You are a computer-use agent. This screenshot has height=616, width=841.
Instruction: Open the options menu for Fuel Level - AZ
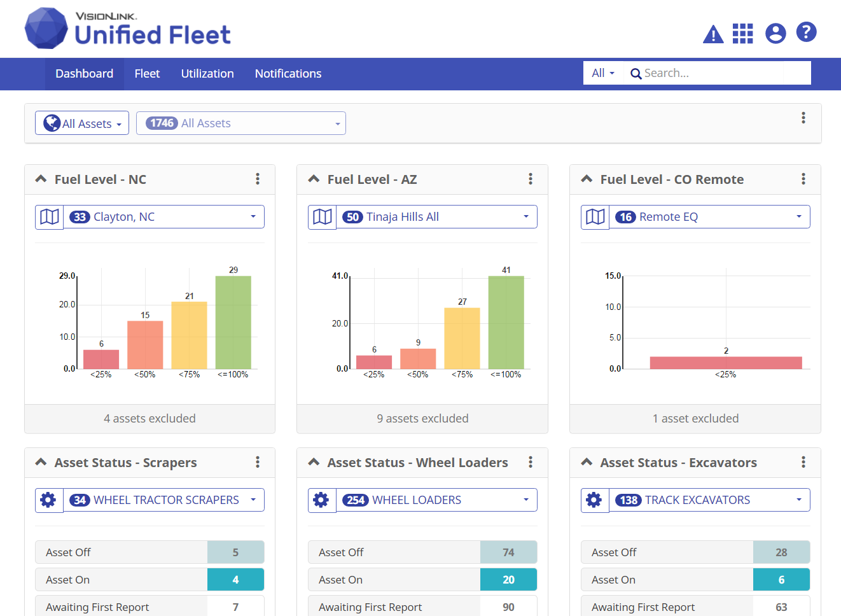pyautogui.click(x=531, y=179)
